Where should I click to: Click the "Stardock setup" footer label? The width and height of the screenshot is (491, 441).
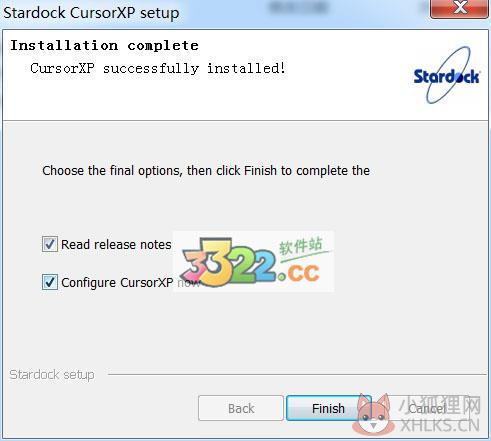(52, 375)
